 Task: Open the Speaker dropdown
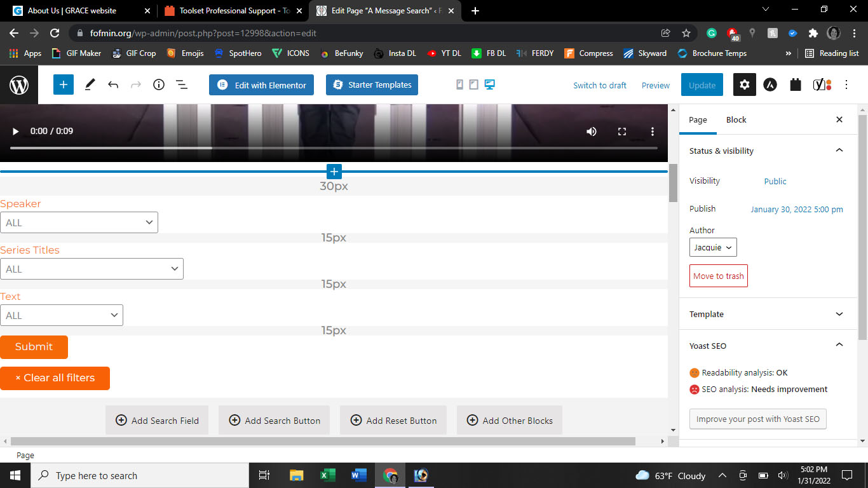pos(79,222)
